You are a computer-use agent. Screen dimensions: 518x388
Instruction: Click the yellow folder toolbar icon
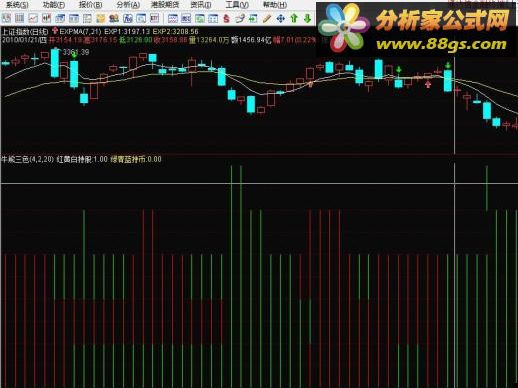point(101,18)
